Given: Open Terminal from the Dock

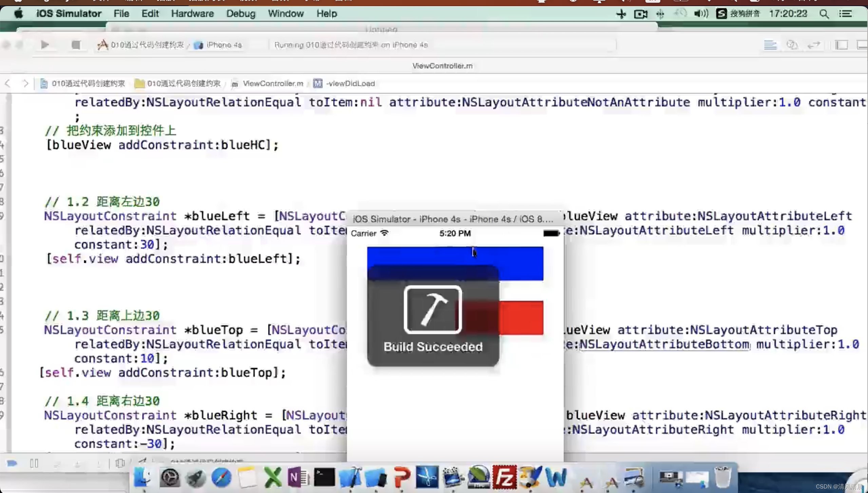Looking at the screenshot, I should click(x=324, y=477).
